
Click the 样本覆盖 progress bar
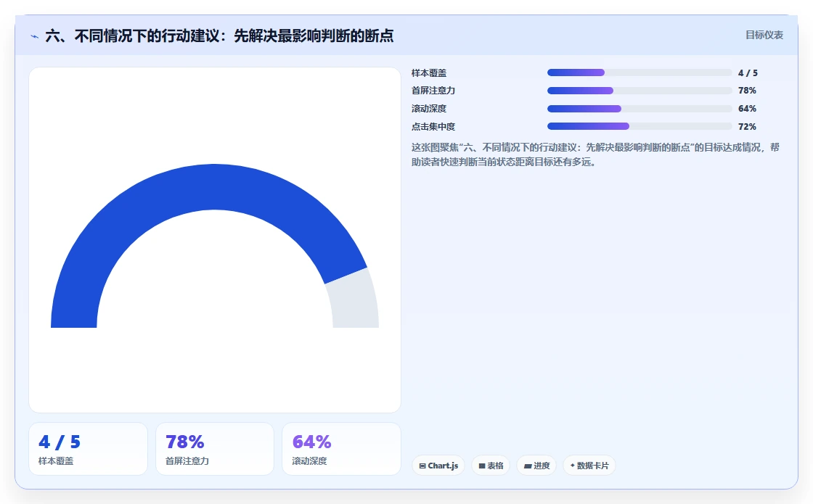pos(640,73)
